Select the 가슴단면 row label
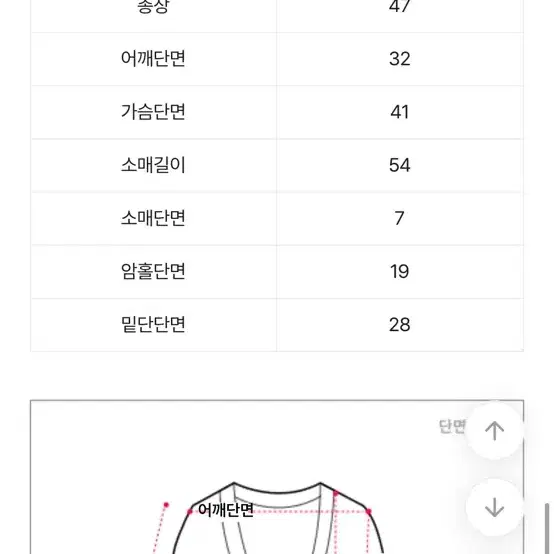554x554 pixels. point(153,112)
